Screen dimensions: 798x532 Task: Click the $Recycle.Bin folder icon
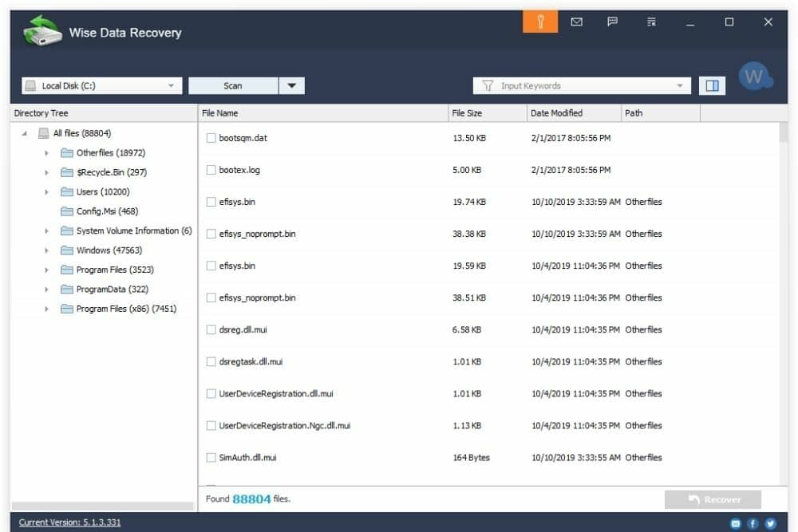(x=67, y=172)
